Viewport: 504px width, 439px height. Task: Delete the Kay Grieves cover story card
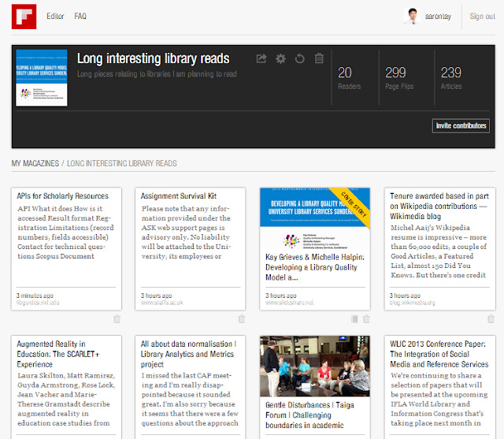pyautogui.click(x=366, y=318)
